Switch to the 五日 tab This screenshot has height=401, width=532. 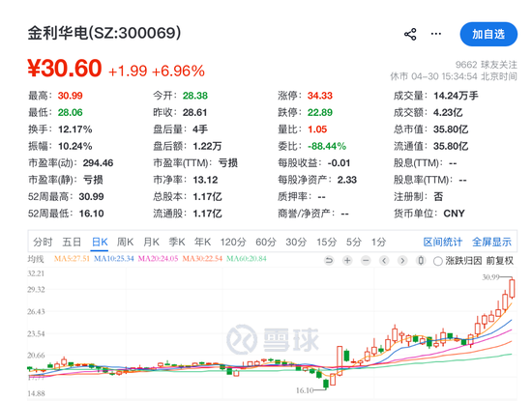(72, 242)
